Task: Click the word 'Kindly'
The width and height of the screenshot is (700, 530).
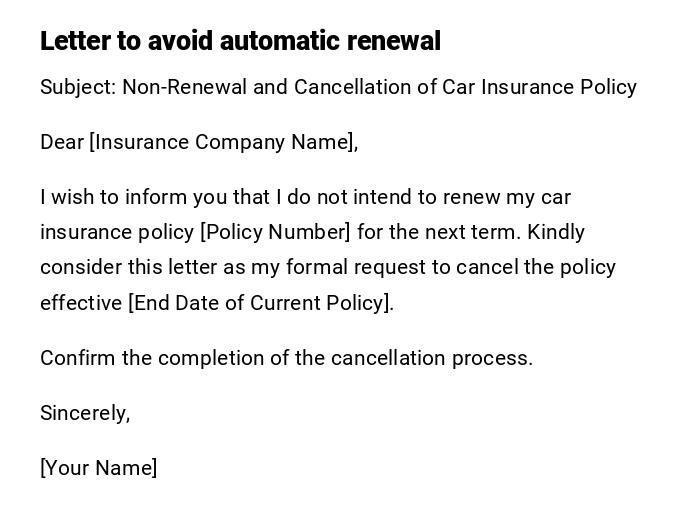Action: tap(556, 232)
